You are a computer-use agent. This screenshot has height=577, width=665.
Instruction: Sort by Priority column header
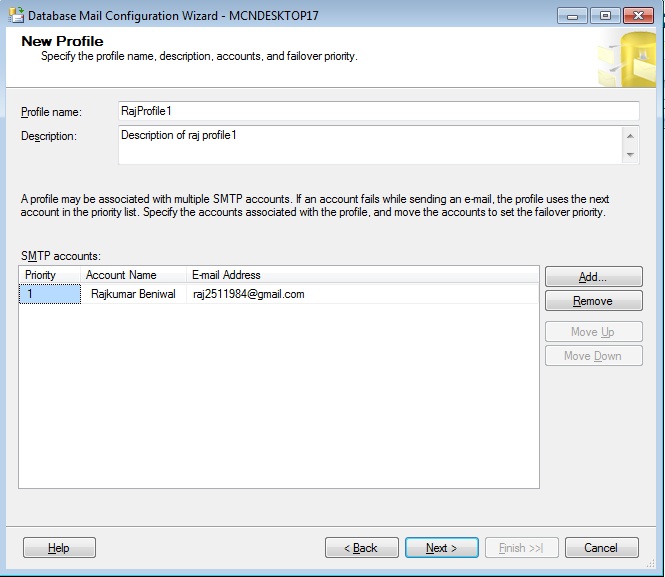pyautogui.click(x=50, y=275)
